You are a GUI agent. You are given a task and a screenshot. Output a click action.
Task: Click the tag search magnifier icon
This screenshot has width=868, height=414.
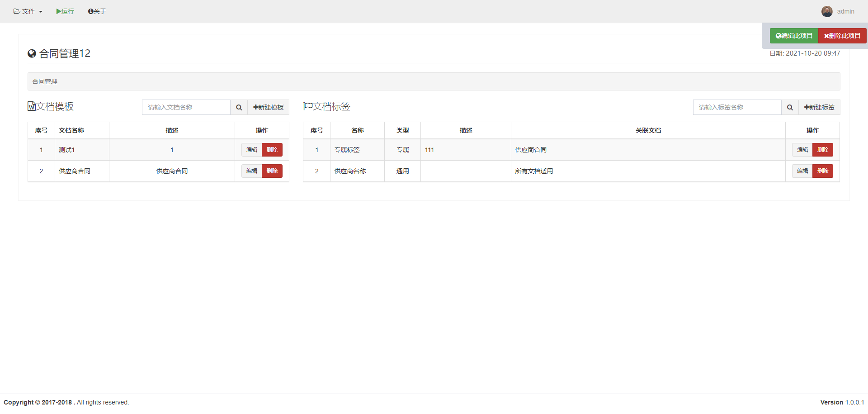tap(790, 107)
